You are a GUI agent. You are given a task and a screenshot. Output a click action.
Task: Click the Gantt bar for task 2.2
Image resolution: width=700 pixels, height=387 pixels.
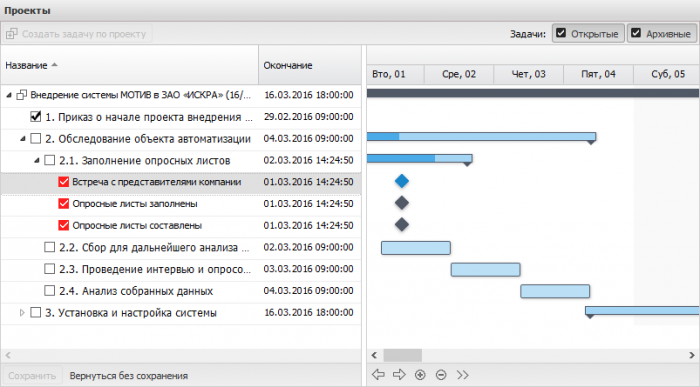coord(416,248)
